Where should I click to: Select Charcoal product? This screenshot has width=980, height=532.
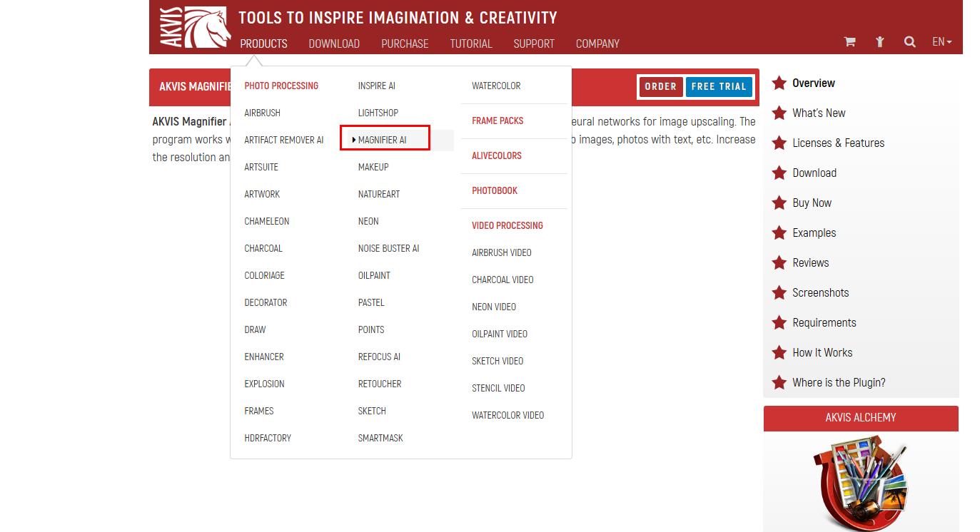(x=263, y=248)
